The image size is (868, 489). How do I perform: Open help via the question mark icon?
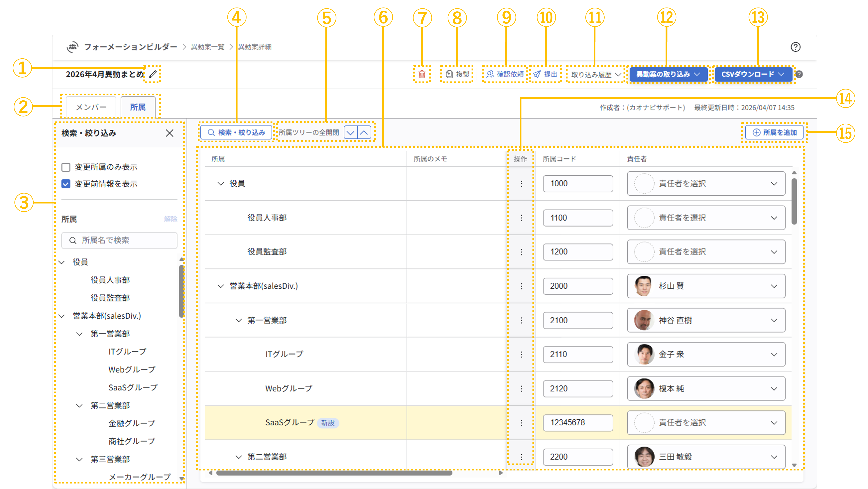tap(796, 47)
